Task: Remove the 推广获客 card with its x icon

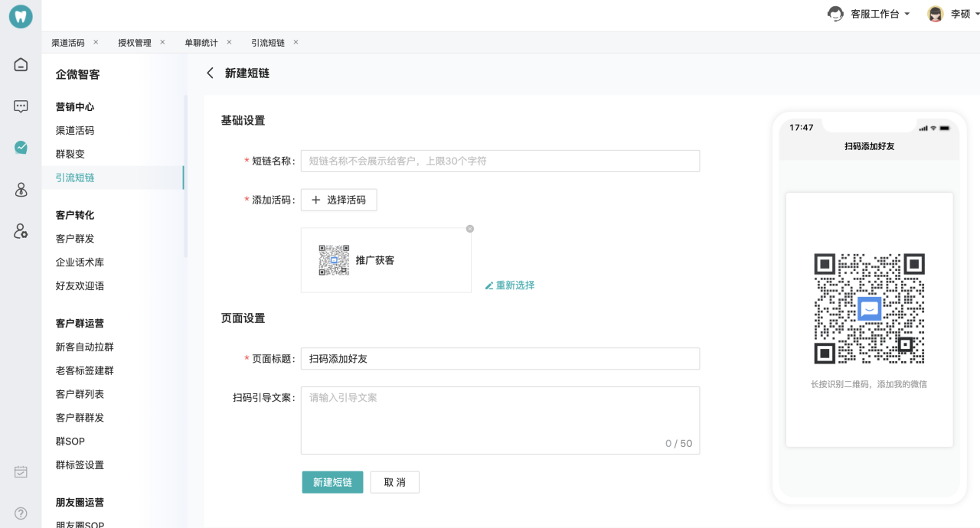Action: [470, 229]
